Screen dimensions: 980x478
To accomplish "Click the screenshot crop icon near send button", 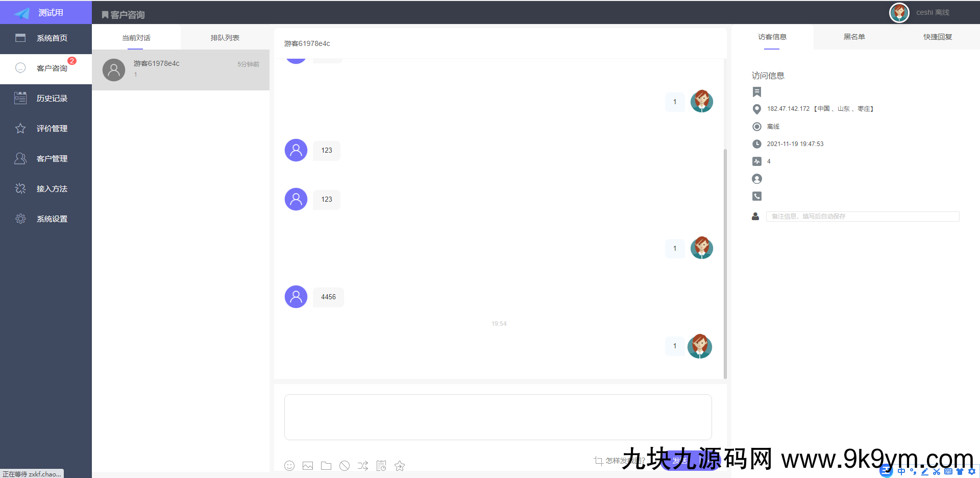I will tap(598, 461).
